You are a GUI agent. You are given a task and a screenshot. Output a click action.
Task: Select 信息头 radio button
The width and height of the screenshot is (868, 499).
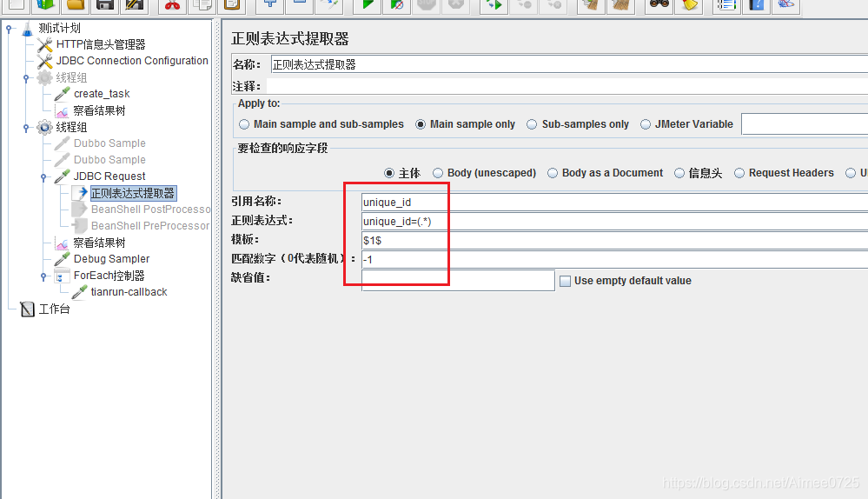click(679, 173)
